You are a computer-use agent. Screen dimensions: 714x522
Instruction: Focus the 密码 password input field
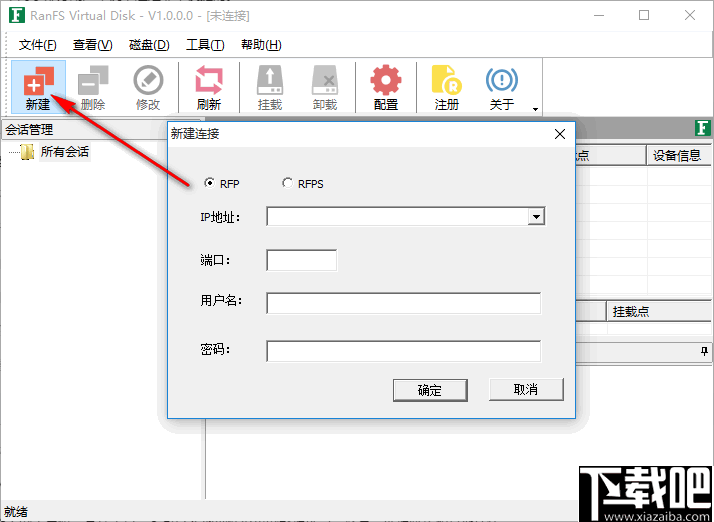coord(403,351)
